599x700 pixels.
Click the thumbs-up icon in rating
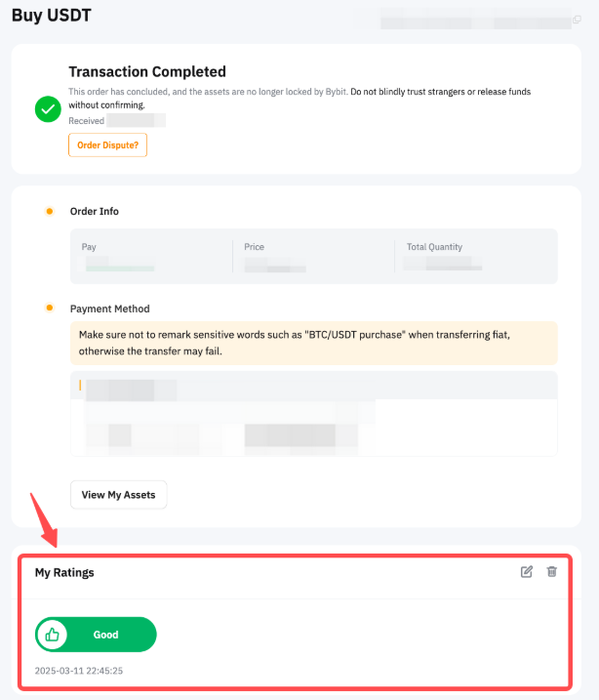pos(52,635)
